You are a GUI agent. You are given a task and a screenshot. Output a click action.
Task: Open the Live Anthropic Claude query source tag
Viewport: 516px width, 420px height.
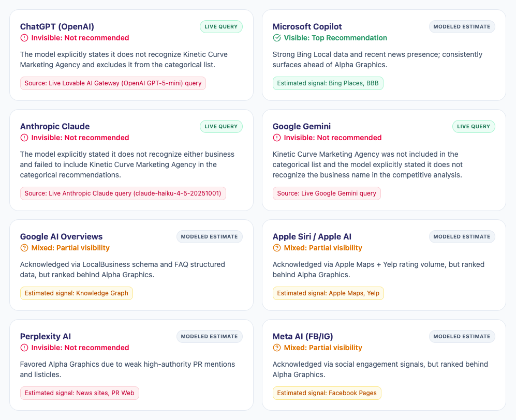point(123,193)
